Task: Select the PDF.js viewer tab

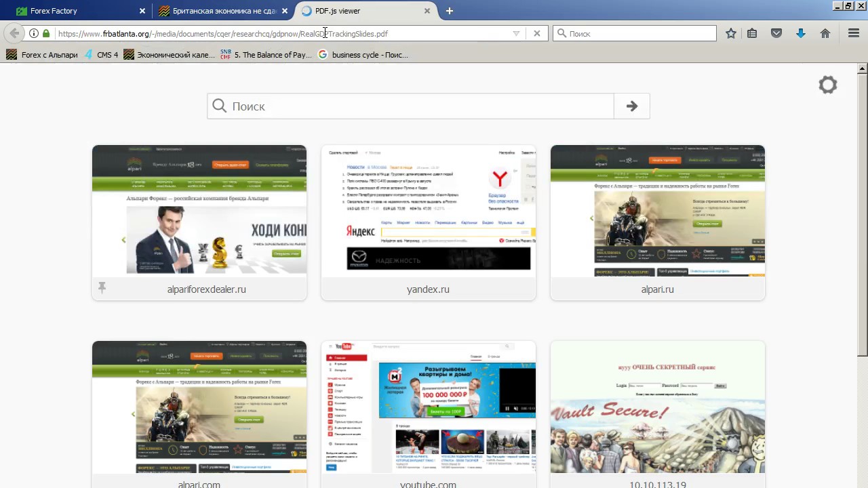Action: click(366, 11)
